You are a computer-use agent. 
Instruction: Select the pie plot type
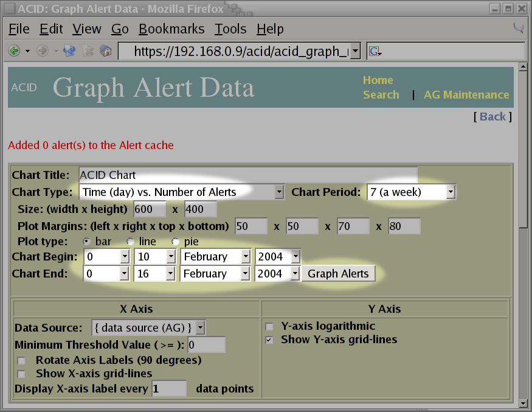[176, 242]
